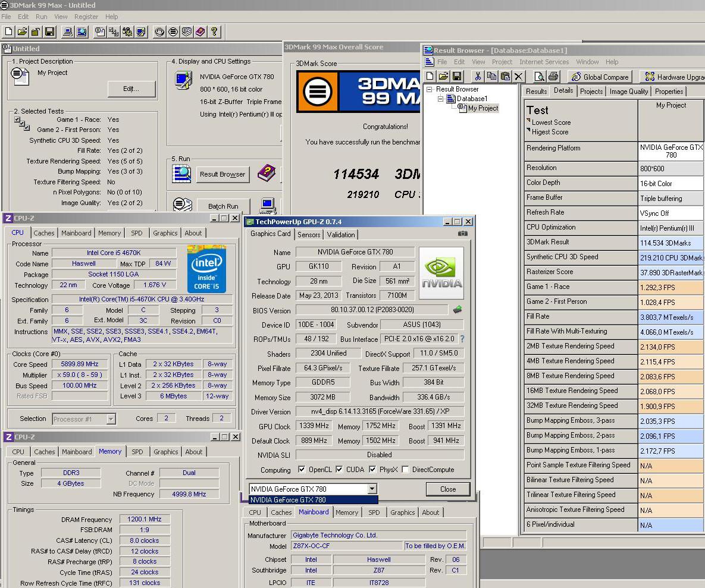Click Delete X icon in Result Browser
The image size is (705, 588).
[x=518, y=76]
